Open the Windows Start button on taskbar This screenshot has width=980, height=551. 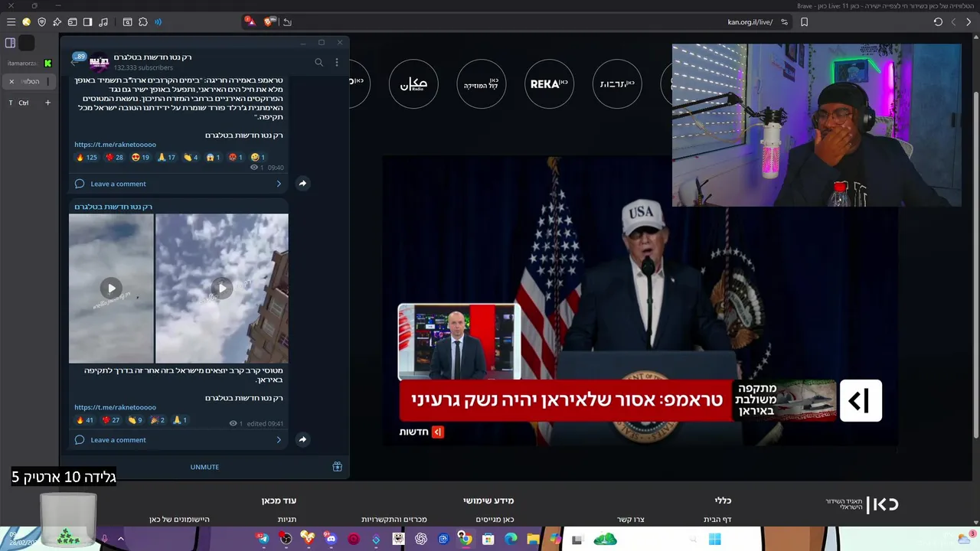(714, 539)
